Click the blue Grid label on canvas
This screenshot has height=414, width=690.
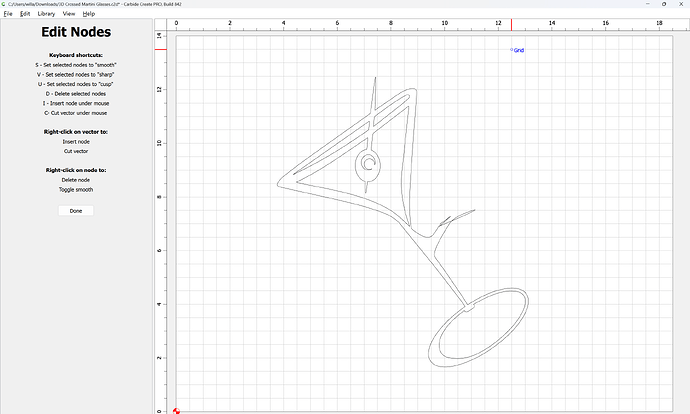pyautogui.click(x=517, y=50)
